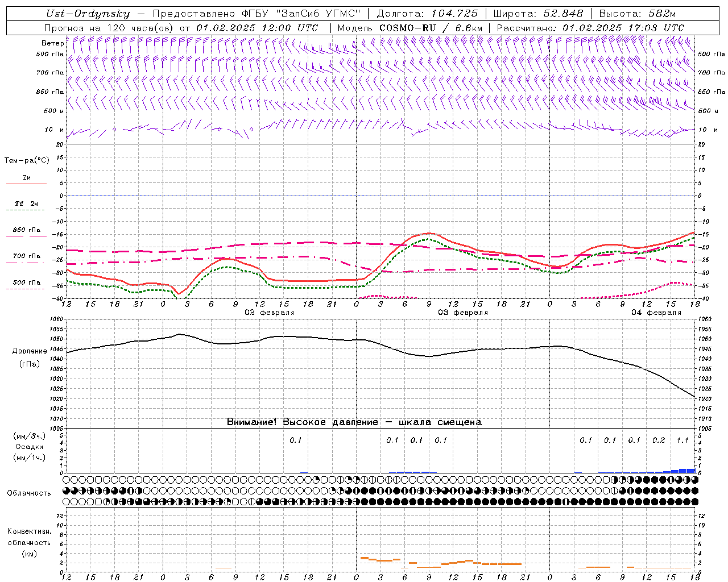The image size is (728, 582).
Task: Click the Ветер wind panel label
Action: pos(52,43)
